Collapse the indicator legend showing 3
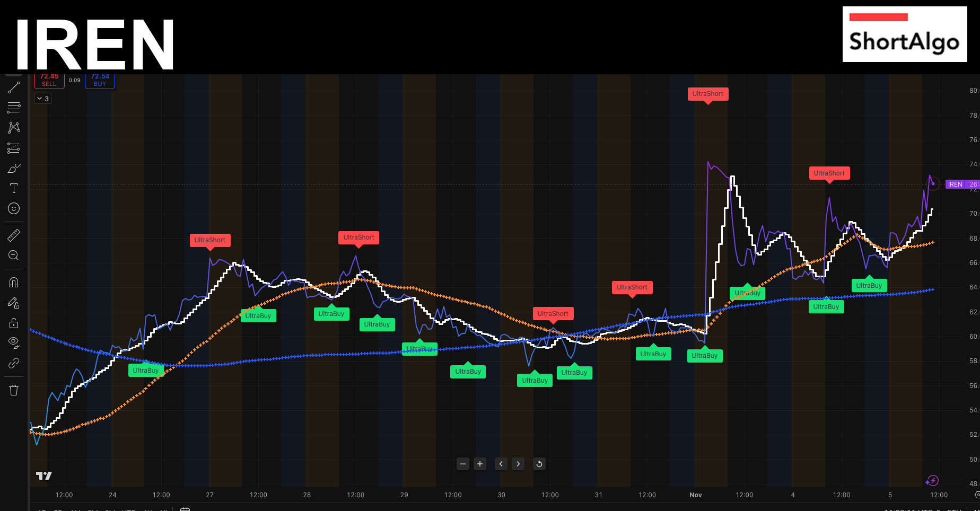The height and width of the screenshot is (511, 980). (x=43, y=99)
